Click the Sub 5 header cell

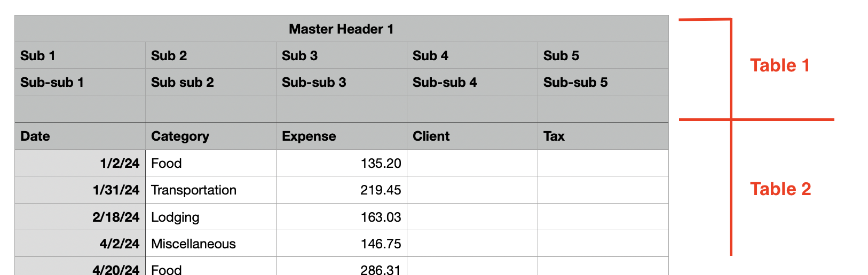(603, 56)
